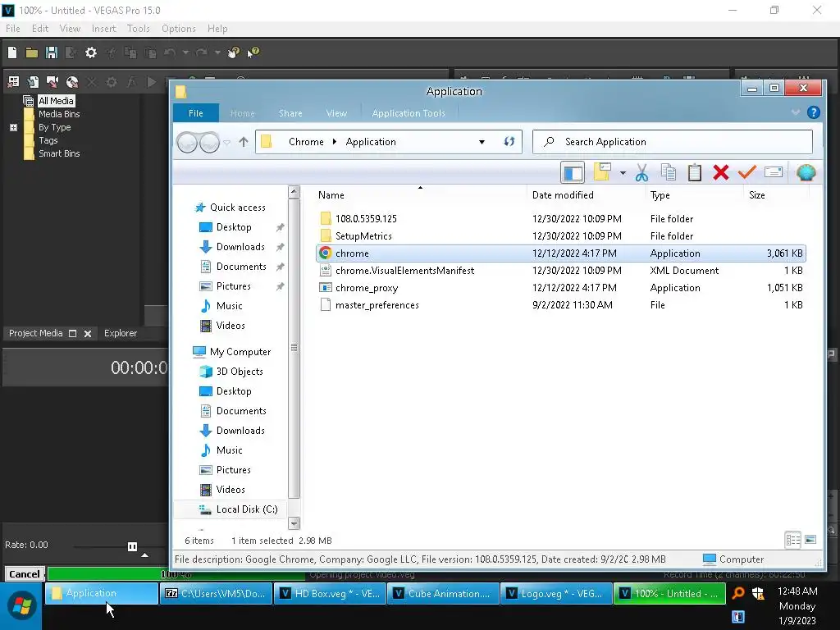Open the Share ribbon tab
This screenshot has width=840, height=630.
(x=290, y=113)
